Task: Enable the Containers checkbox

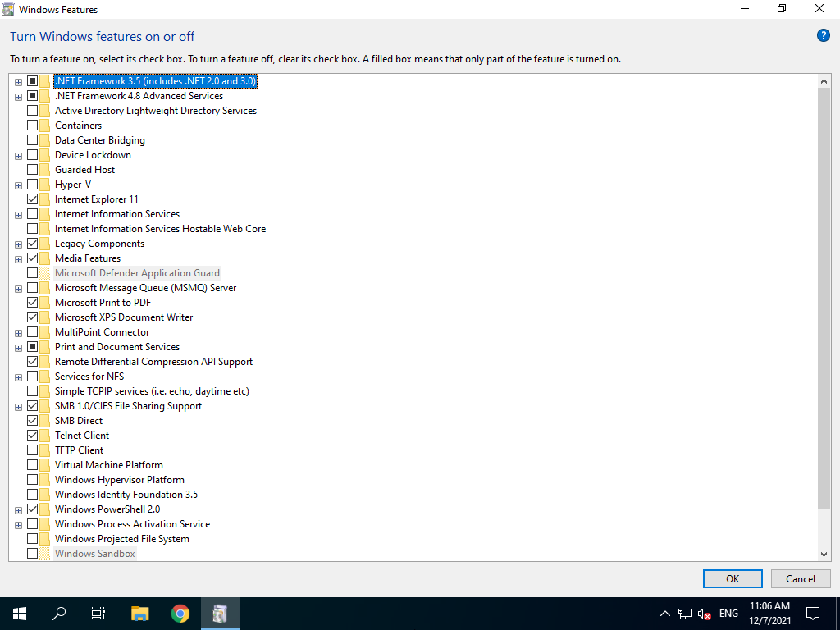Action: tap(32, 126)
